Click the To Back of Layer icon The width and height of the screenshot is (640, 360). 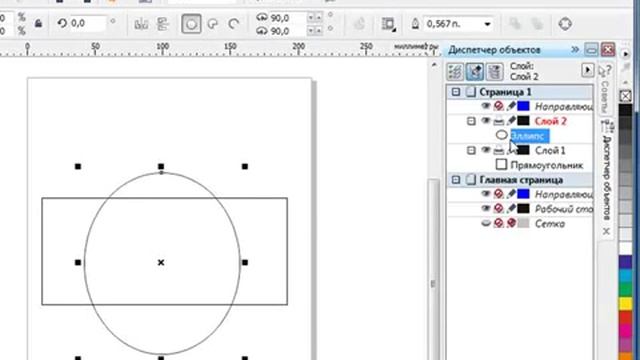[537, 24]
